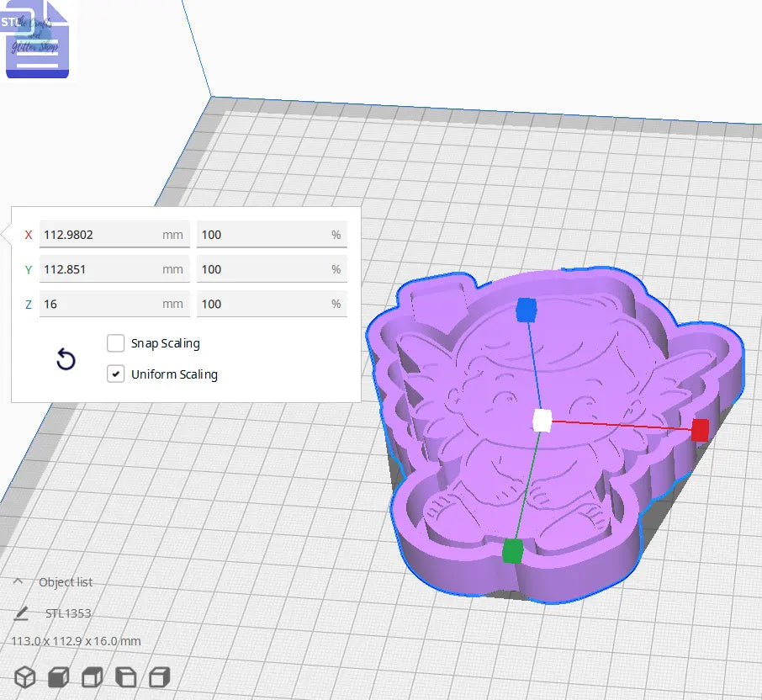The width and height of the screenshot is (762, 700).
Task: Switch to the front view cube icon
Action: (x=57, y=676)
